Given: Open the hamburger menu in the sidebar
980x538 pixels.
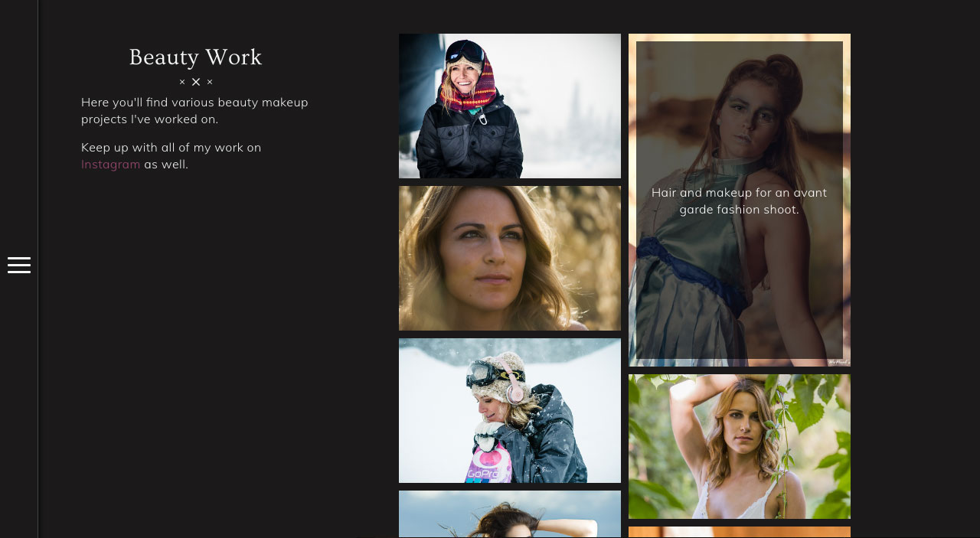Looking at the screenshot, I should [19, 265].
